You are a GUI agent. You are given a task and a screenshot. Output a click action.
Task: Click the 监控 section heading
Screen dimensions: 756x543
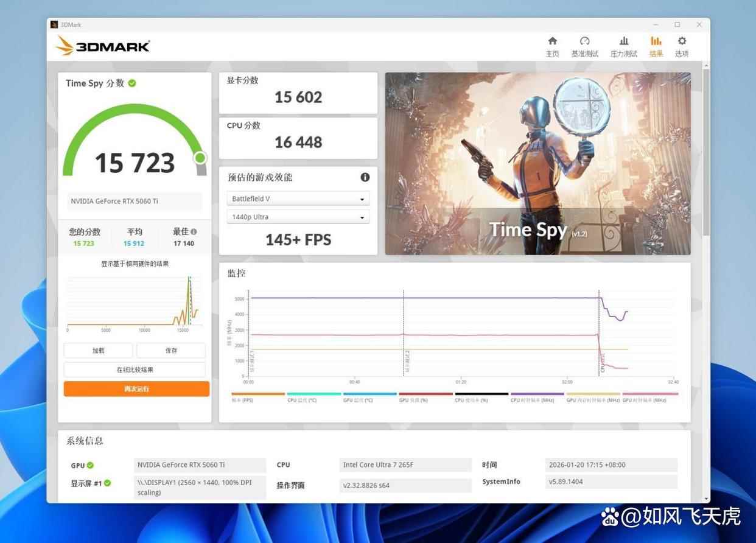[x=237, y=273]
